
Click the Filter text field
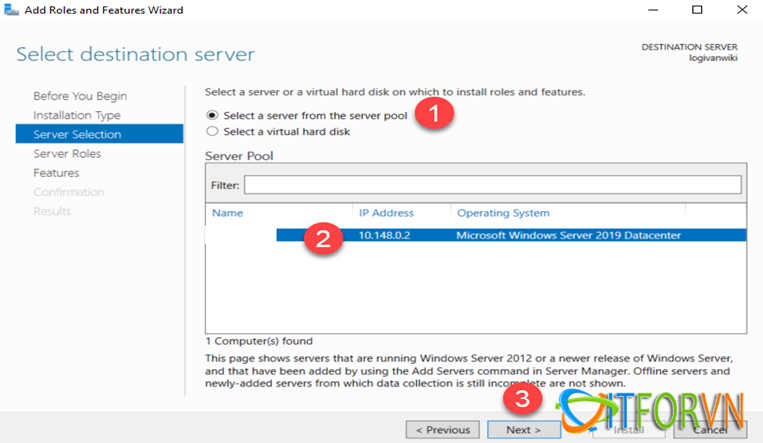pyautogui.click(x=492, y=185)
